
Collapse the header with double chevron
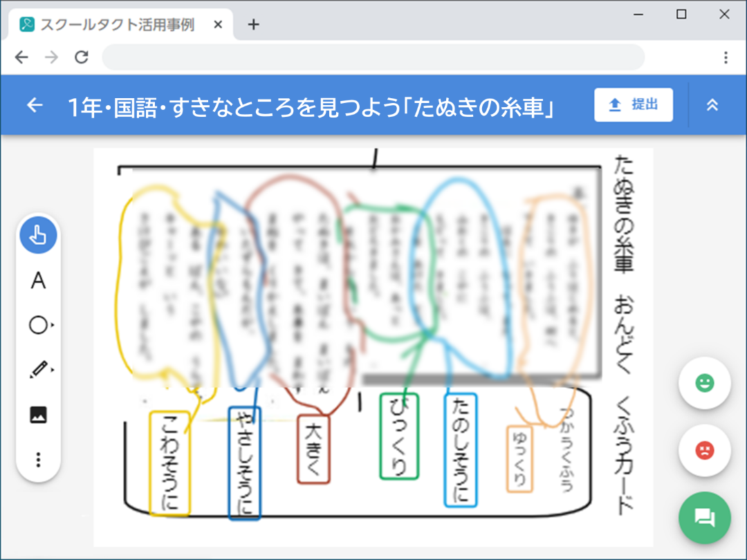(x=712, y=104)
